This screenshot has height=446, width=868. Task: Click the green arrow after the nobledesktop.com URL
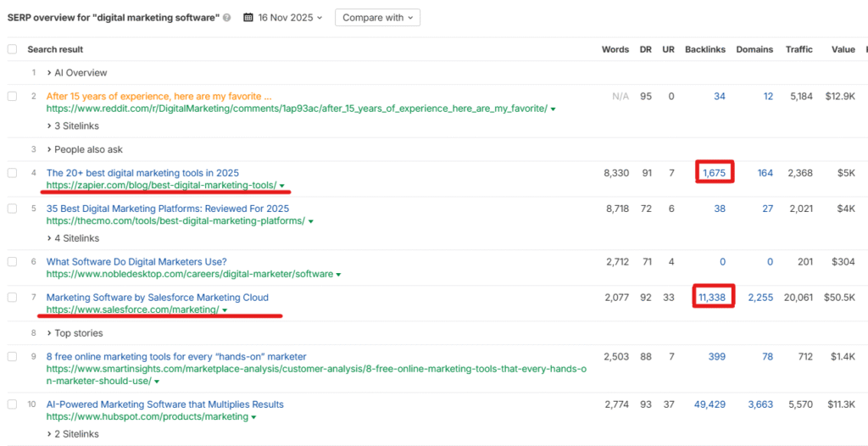point(339,275)
